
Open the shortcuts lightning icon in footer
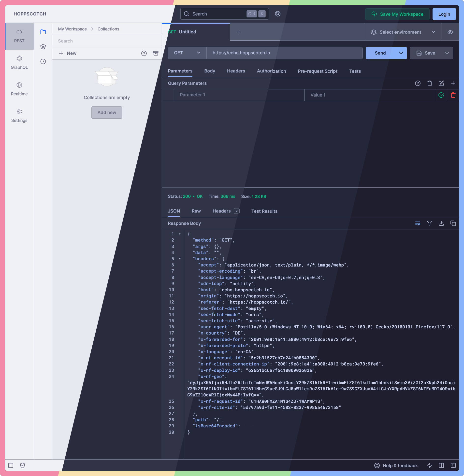coord(430,465)
